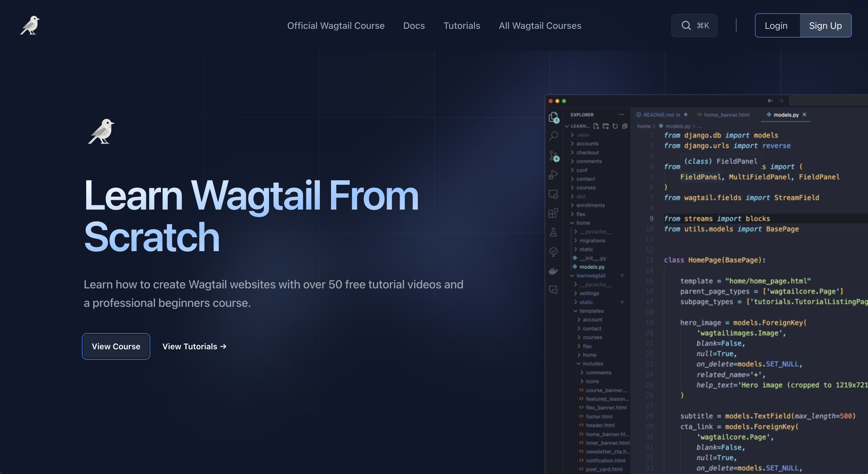
Task: Open the Source Control icon in the activity bar
Action: point(554,156)
